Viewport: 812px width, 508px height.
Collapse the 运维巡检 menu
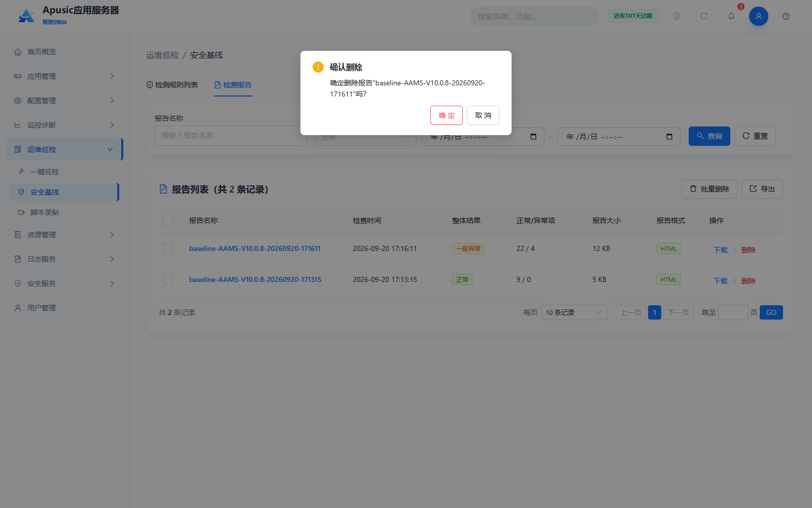tap(64, 149)
